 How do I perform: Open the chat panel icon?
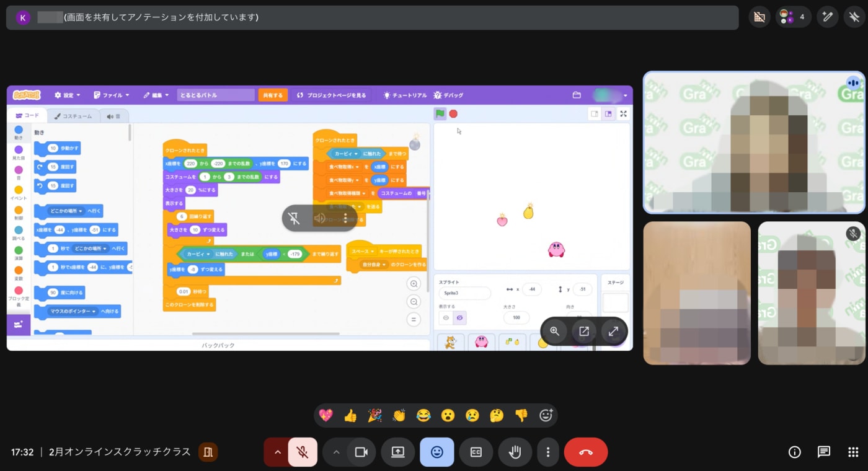[823, 452]
